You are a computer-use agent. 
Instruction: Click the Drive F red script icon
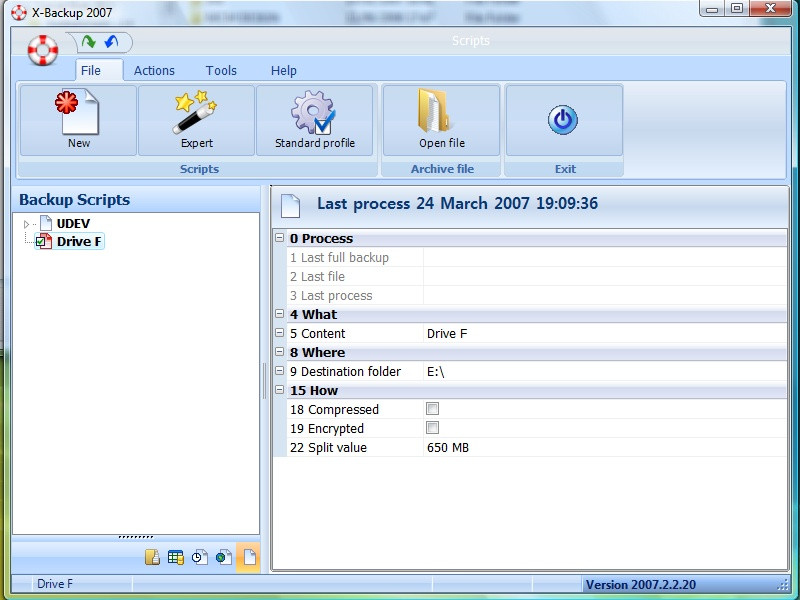[x=46, y=241]
